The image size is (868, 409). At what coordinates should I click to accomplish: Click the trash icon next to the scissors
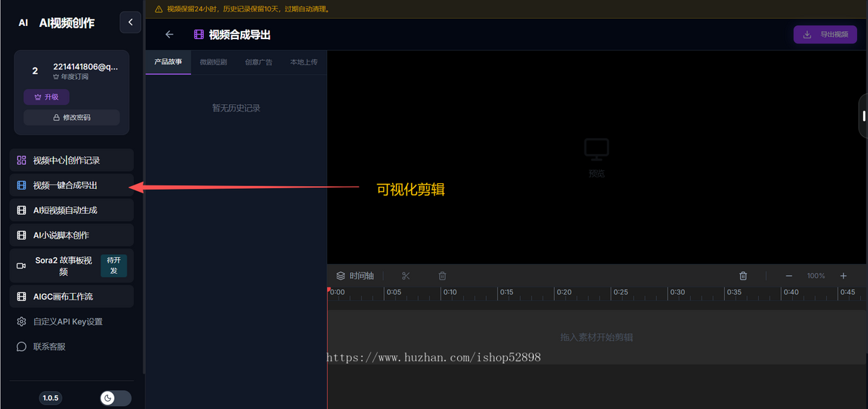pos(443,276)
